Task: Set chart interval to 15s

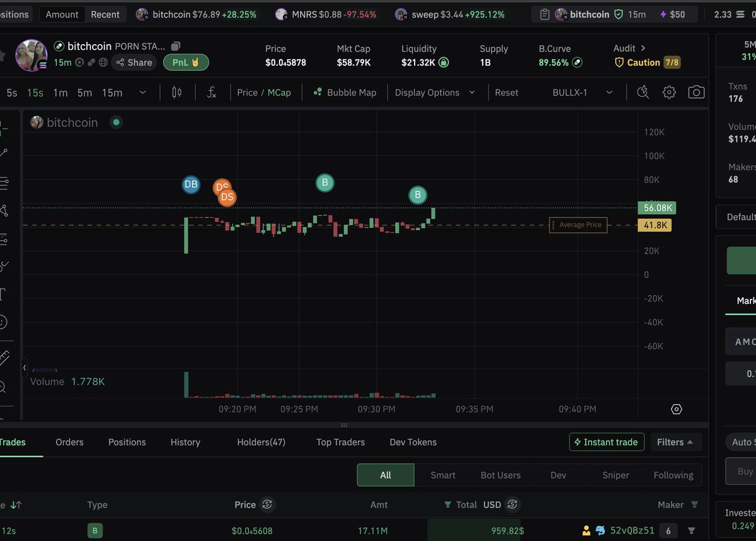Action: [x=35, y=93]
